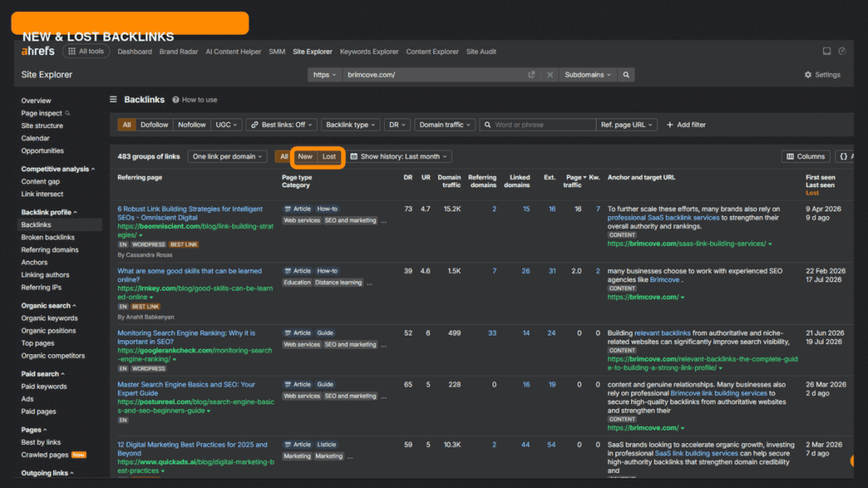Click the Word or phrase input field

(x=537, y=125)
